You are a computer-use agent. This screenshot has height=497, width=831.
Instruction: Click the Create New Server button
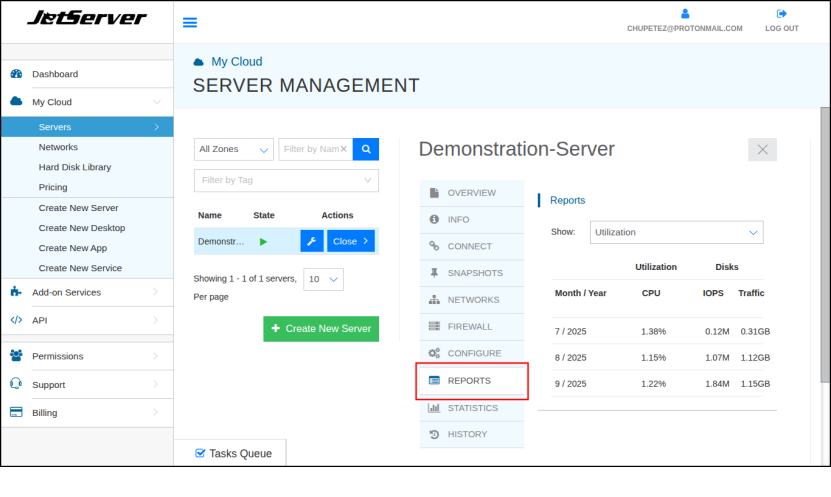pyautogui.click(x=321, y=328)
